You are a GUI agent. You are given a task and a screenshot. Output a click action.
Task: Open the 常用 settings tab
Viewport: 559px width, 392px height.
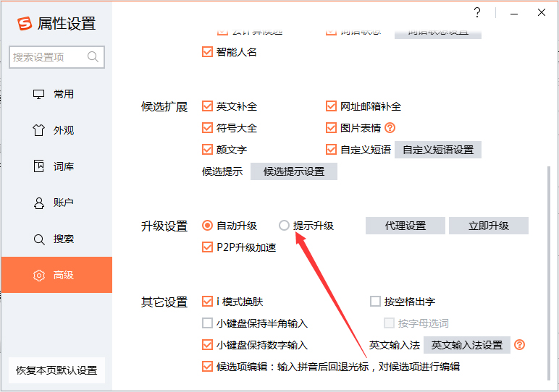click(56, 94)
